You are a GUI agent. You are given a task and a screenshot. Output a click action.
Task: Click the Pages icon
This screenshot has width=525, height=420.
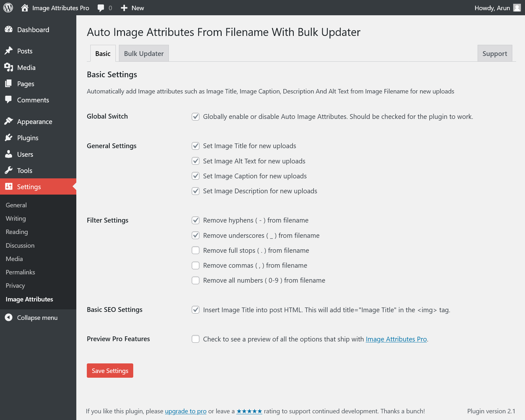9,84
